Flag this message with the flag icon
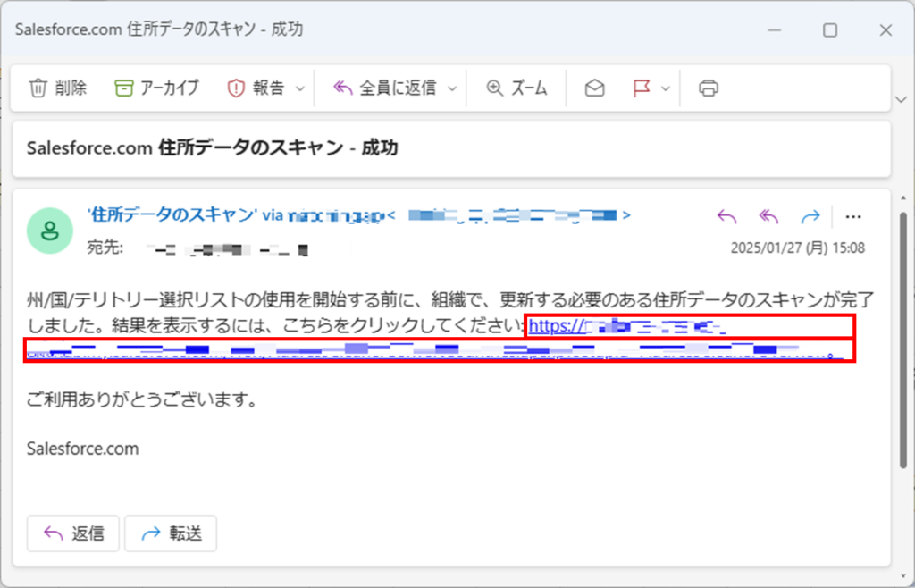 pyautogui.click(x=641, y=88)
